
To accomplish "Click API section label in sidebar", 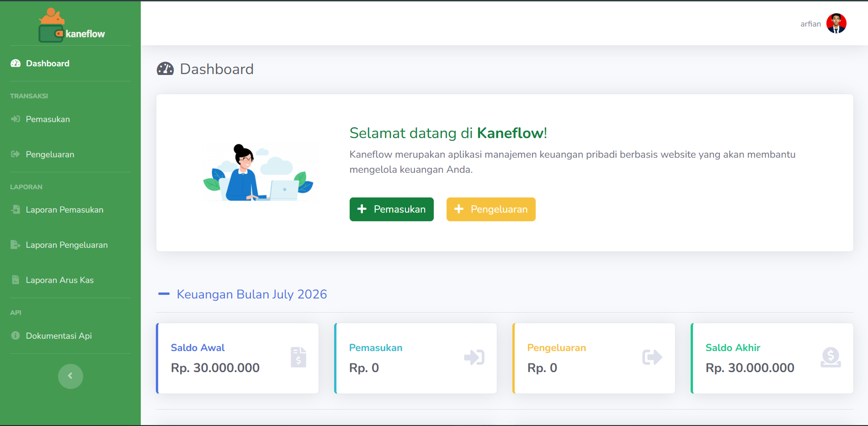I will click(16, 313).
